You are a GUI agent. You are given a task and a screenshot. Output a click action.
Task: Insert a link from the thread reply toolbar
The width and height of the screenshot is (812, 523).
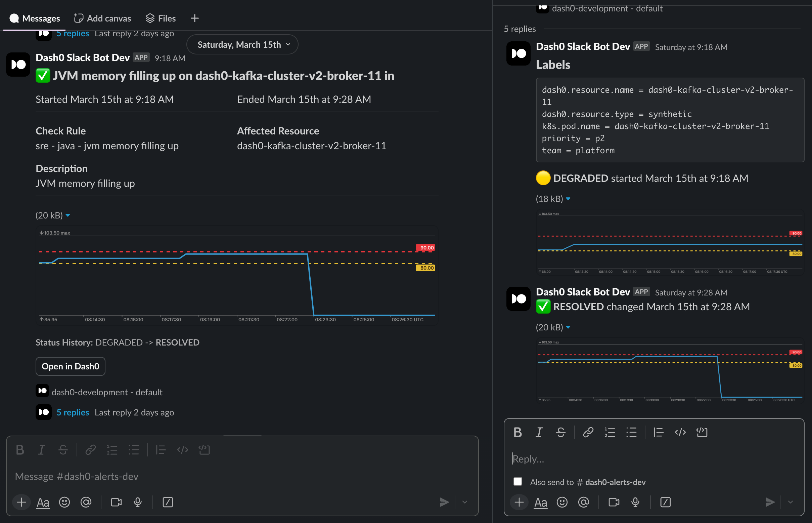[588, 432]
